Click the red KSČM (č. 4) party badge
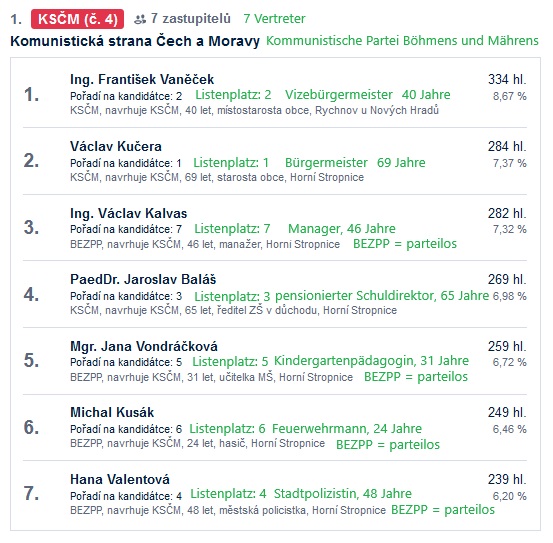This screenshot has width=553, height=543. (77, 19)
